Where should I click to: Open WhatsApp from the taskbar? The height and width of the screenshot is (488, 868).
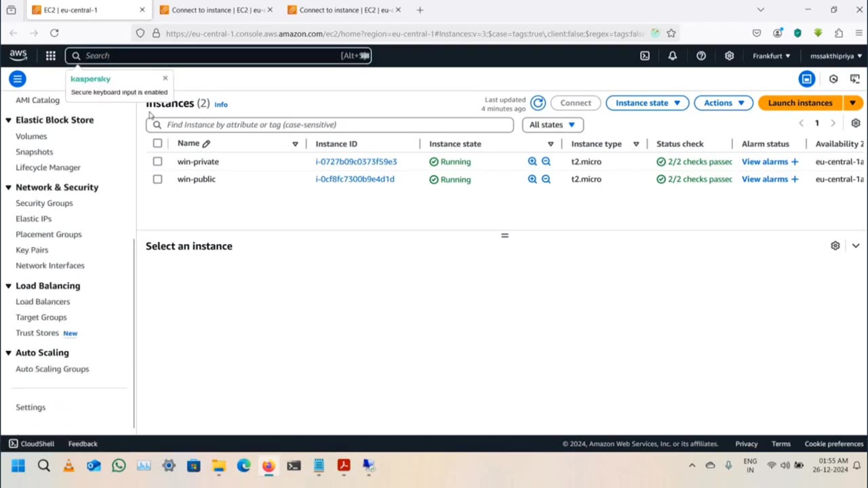pyautogui.click(x=119, y=466)
